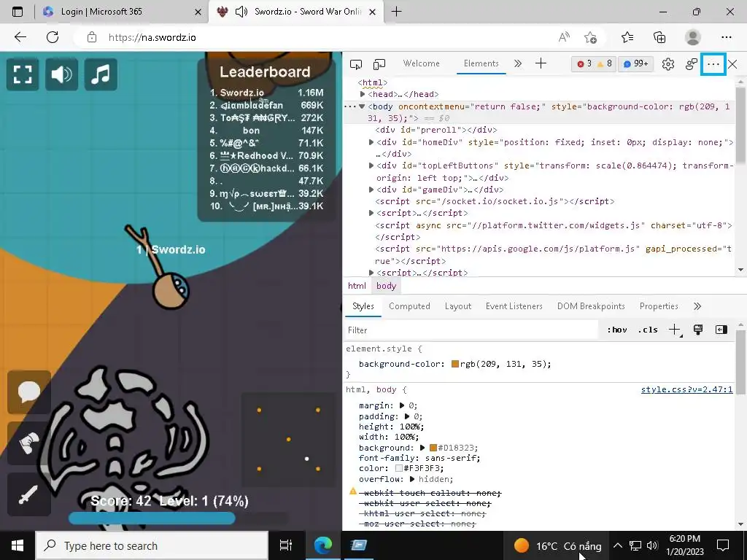Viewport: 747px width, 560px height.
Task: Open the style.css?v=2.47:1 source link
Action: point(686,389)
